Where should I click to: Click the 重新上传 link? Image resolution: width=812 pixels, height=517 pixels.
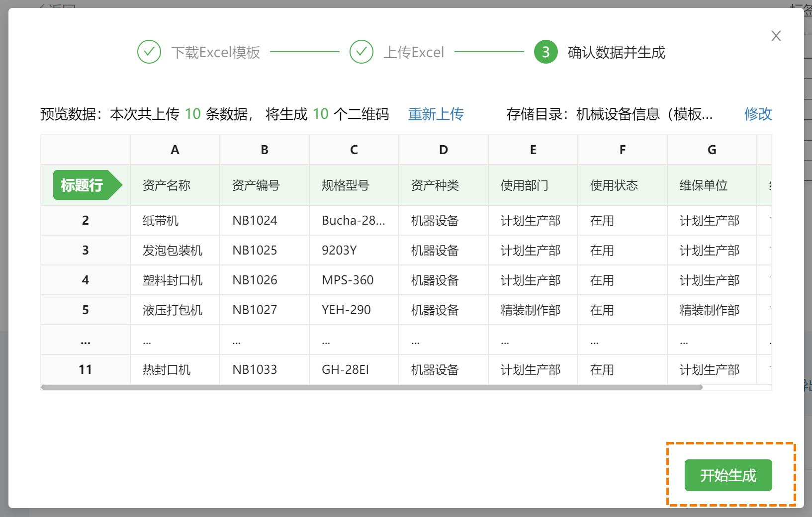(436, 114)
